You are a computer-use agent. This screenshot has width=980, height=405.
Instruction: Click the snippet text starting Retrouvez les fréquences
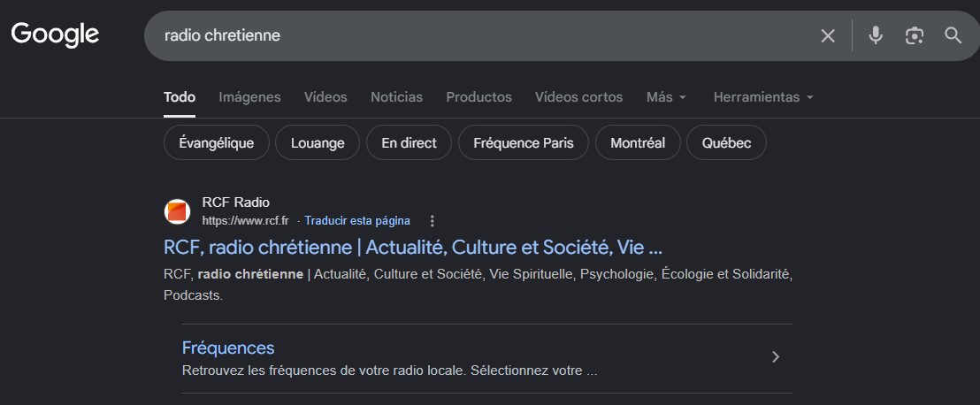pos(389,371)
